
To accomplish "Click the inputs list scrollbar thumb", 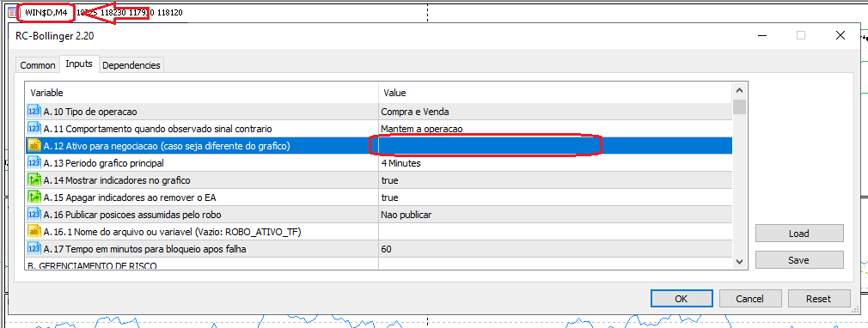I will (x=739, y=106).
